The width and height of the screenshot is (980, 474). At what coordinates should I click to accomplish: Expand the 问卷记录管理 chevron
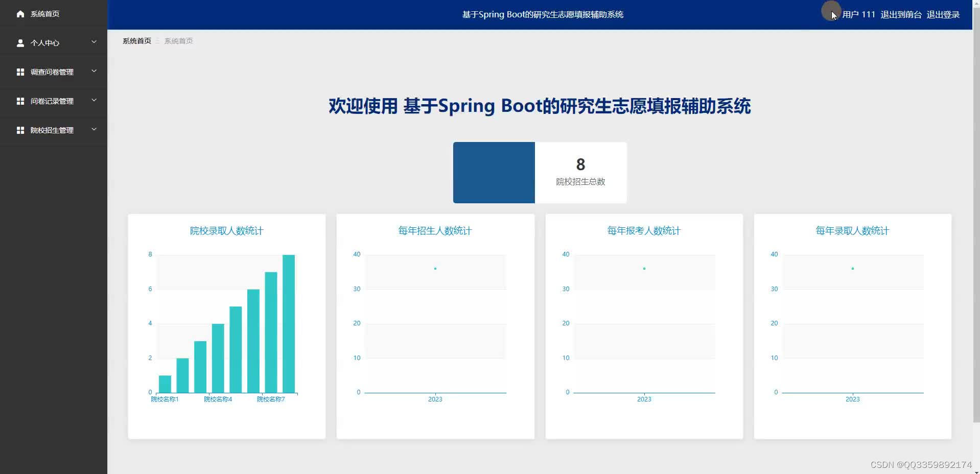(94, 100)
